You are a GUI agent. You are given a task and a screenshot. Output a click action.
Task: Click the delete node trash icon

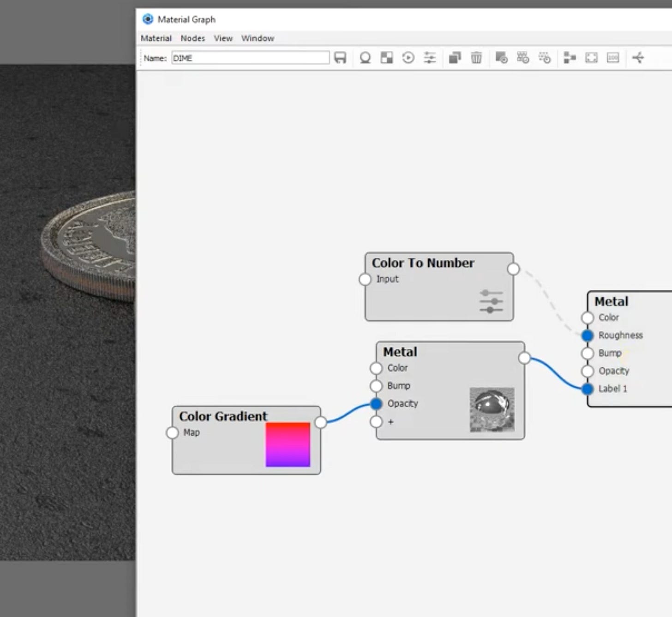[x=476, y=58]
